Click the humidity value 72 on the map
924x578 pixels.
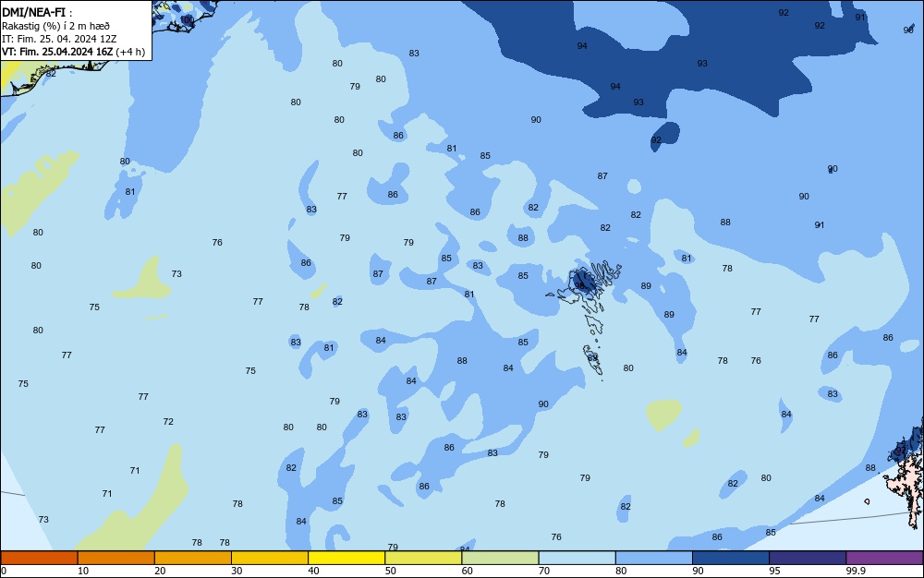click(168, 421)
